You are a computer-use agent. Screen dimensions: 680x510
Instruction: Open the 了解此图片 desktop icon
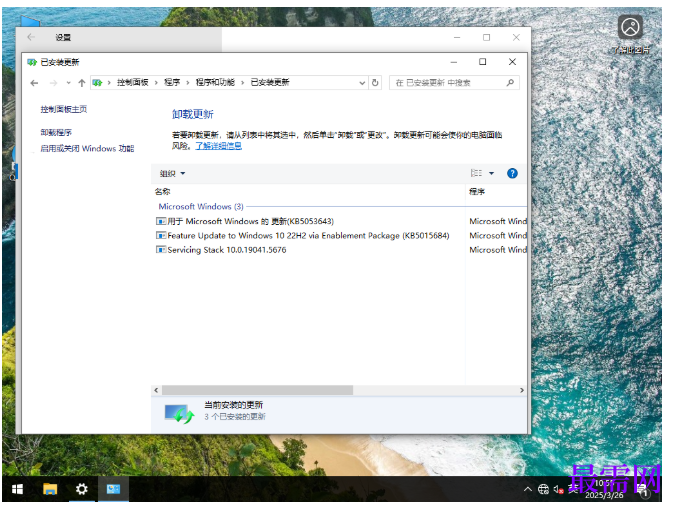coord(631,35)
